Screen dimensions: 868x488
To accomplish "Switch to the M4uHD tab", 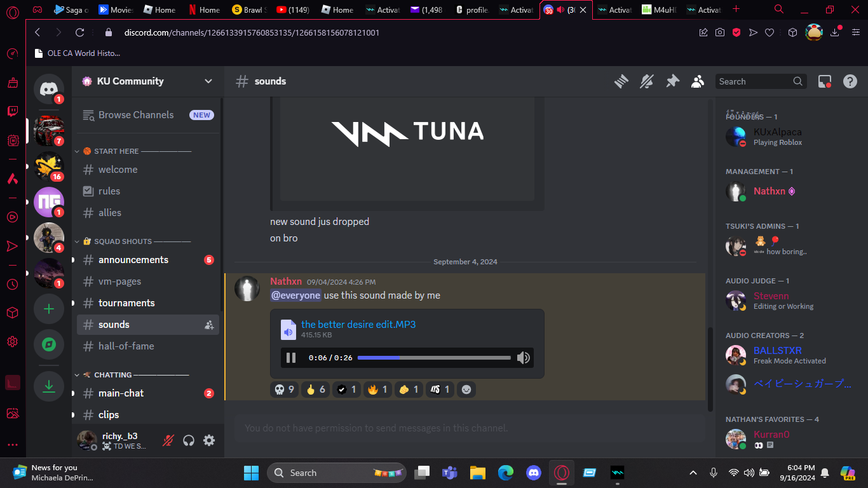I will pos(660,10).
